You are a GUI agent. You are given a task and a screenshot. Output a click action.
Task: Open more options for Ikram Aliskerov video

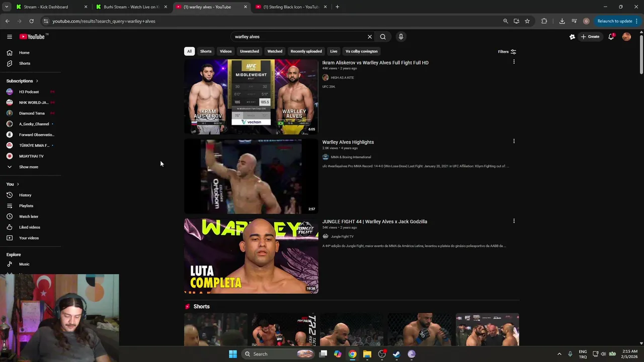pos(514,62)
